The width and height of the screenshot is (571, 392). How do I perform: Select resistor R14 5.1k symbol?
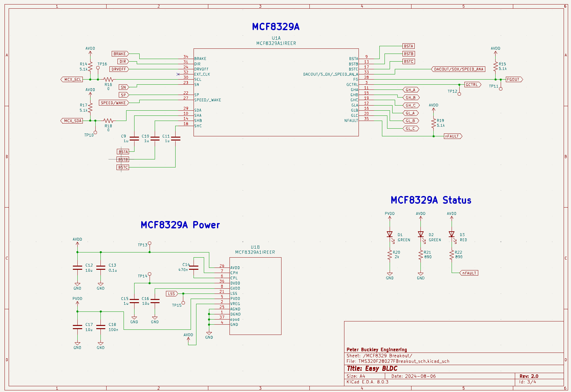90,66
